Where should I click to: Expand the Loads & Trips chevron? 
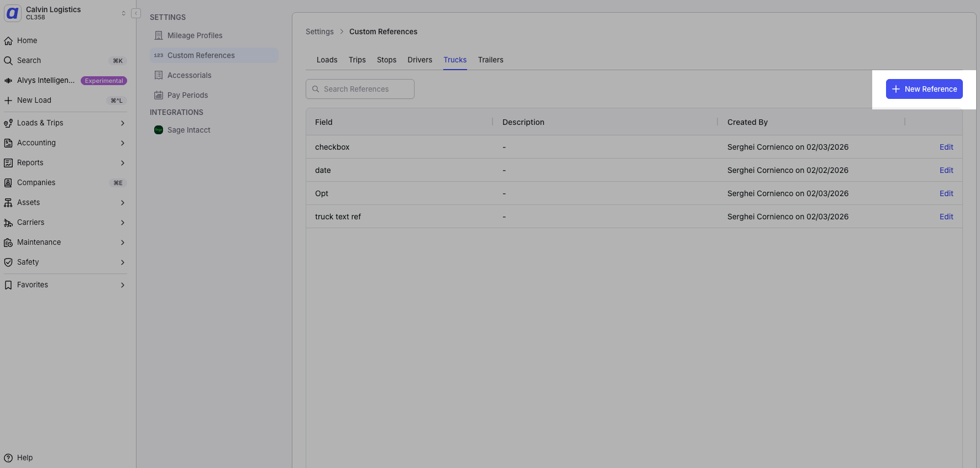[x=123, y=123]
